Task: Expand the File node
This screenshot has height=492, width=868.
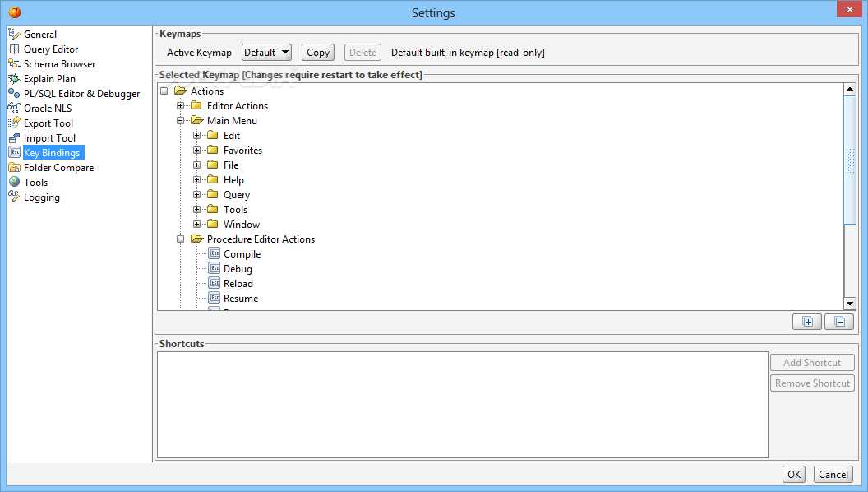Action: (196, 165)
